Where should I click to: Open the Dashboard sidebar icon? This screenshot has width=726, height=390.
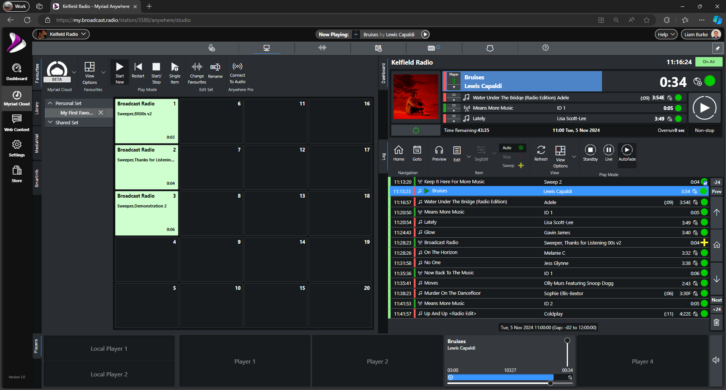pos(16,72)
